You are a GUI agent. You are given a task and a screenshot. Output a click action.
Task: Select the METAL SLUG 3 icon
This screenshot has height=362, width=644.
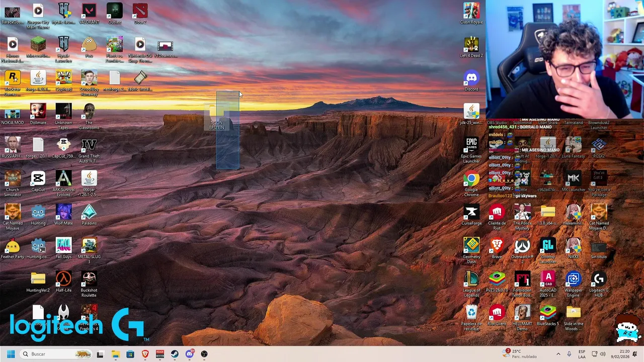tap(89, 251)
